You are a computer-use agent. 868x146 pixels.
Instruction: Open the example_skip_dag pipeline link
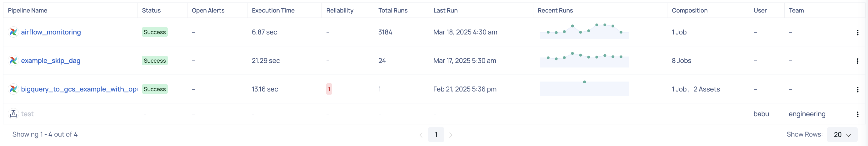[x=51, y=60]
